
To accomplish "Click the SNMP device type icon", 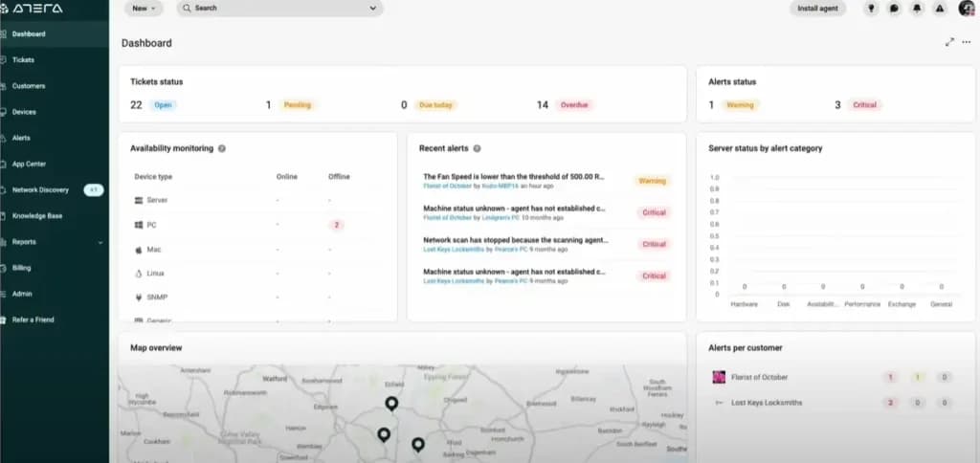I will point(139,298).
